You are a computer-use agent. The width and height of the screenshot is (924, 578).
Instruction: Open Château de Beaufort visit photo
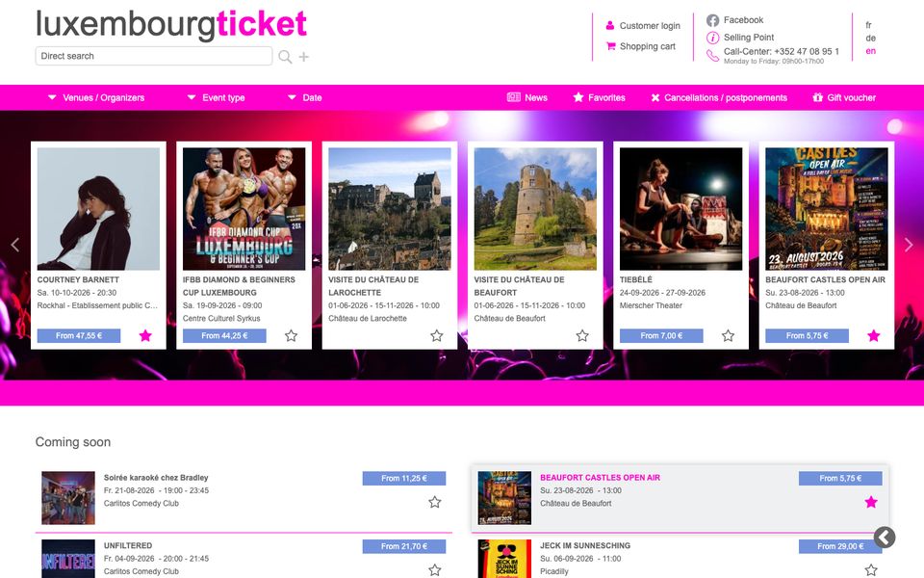pos(535,209)
